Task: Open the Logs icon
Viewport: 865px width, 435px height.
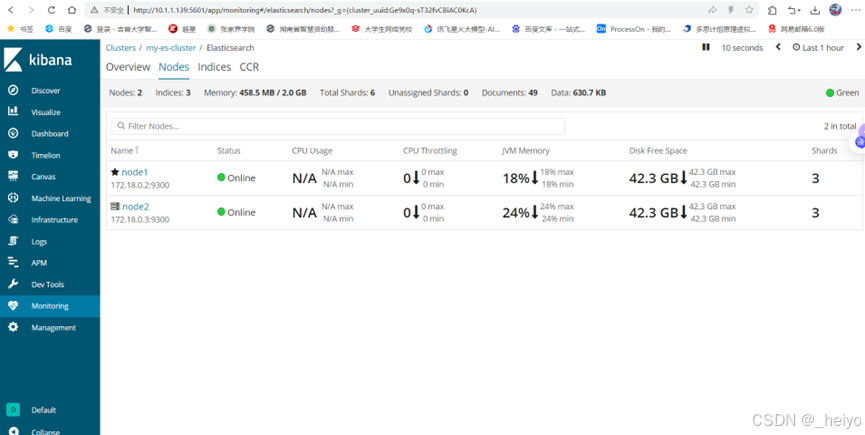Action: pos(13,241)
